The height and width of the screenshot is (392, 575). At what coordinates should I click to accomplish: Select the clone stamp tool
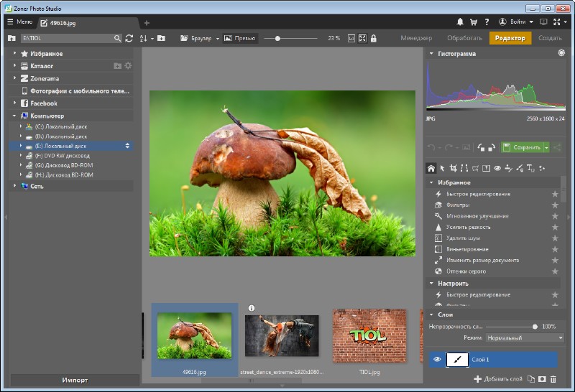pos(508,168)
